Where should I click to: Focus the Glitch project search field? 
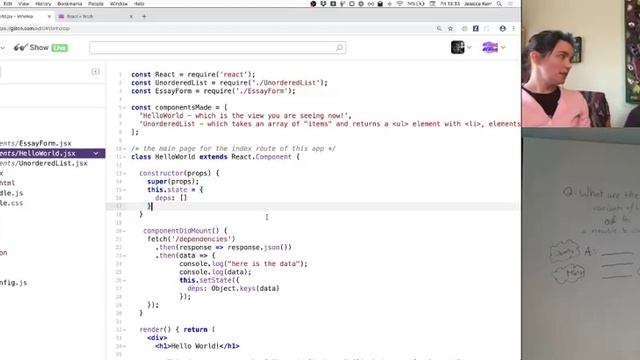pyautogui.click(x=218, y=48)
